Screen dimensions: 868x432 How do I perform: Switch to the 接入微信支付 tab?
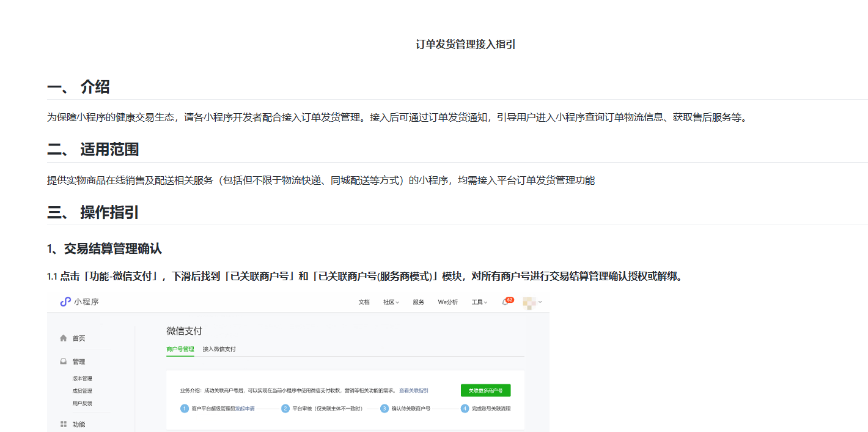(219, 349)
